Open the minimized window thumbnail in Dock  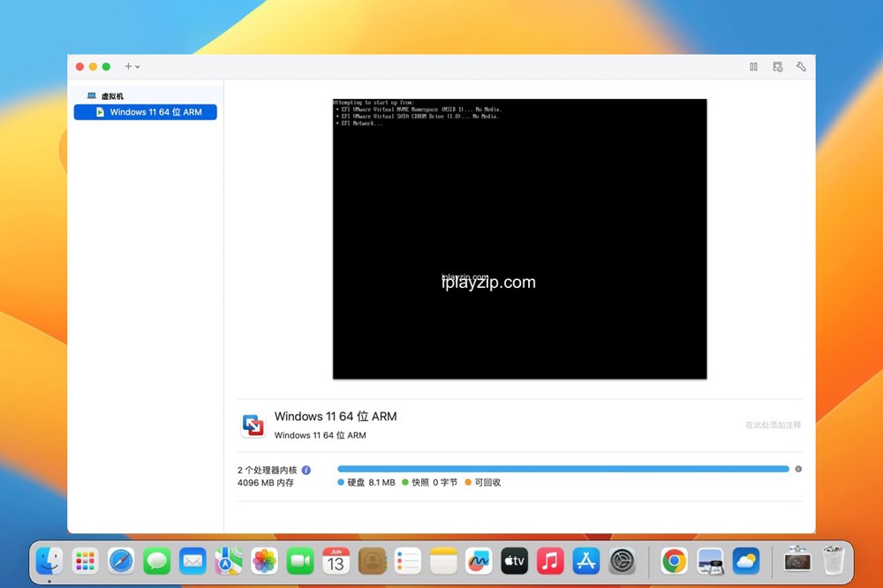(x=797, y=560)
